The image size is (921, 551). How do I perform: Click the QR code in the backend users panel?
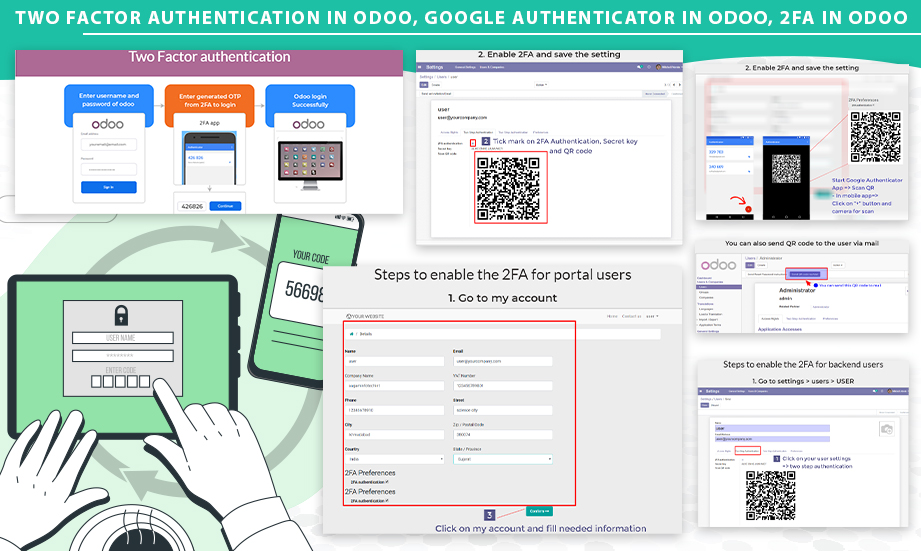(x=770, y=496)
